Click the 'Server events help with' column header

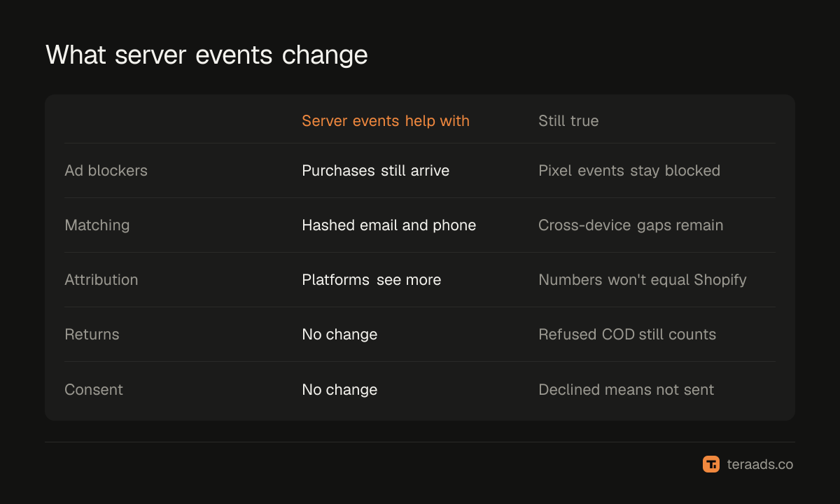point(386,120)
